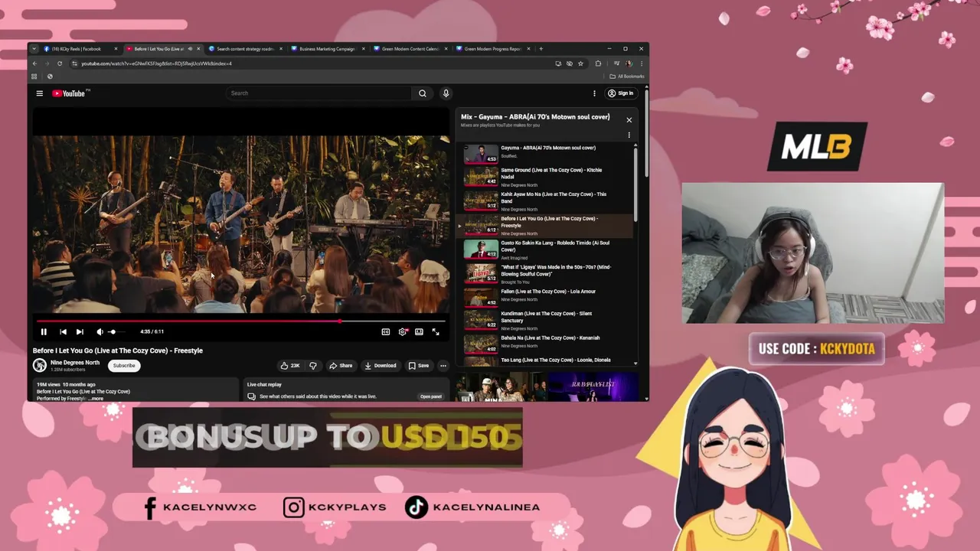980x551 pixels.
Task: Switch to Search content strategy roadmap tab
Action: (x=245, y=49)
